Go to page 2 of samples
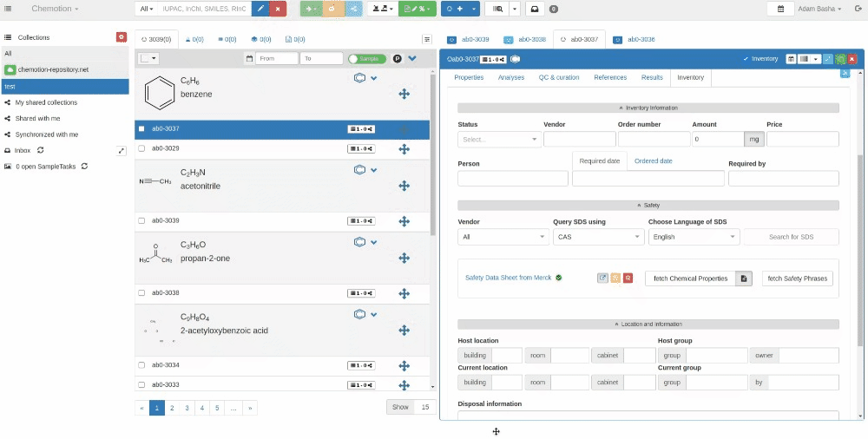This screenshot has width=868, height=439. [172, 407]
